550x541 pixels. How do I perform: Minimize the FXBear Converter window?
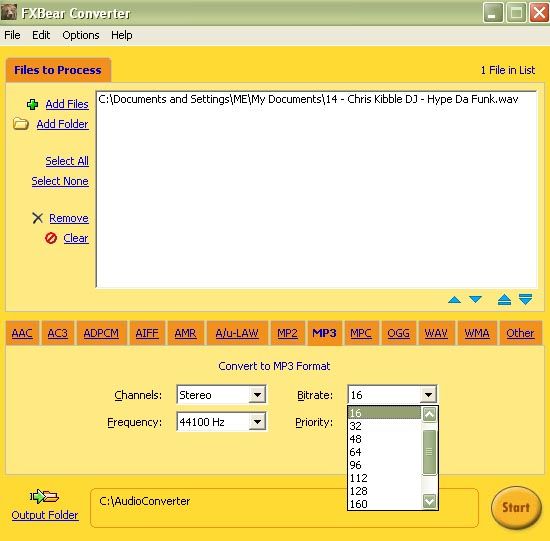pyautogui.click(x=492, y=13)
